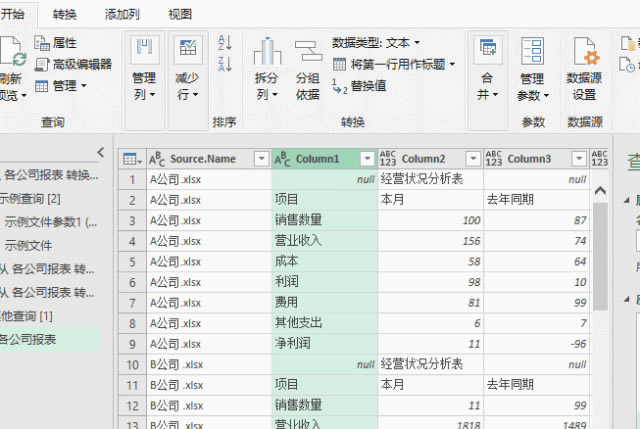This screenshot has height=429, width=640.
Task: Open the 数据源设置 data source settings
Action: (x=583, y=68)
